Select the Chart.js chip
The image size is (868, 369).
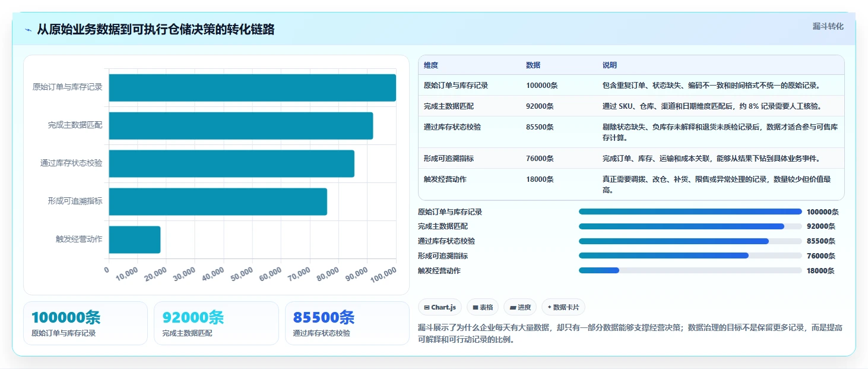point(440,307)
